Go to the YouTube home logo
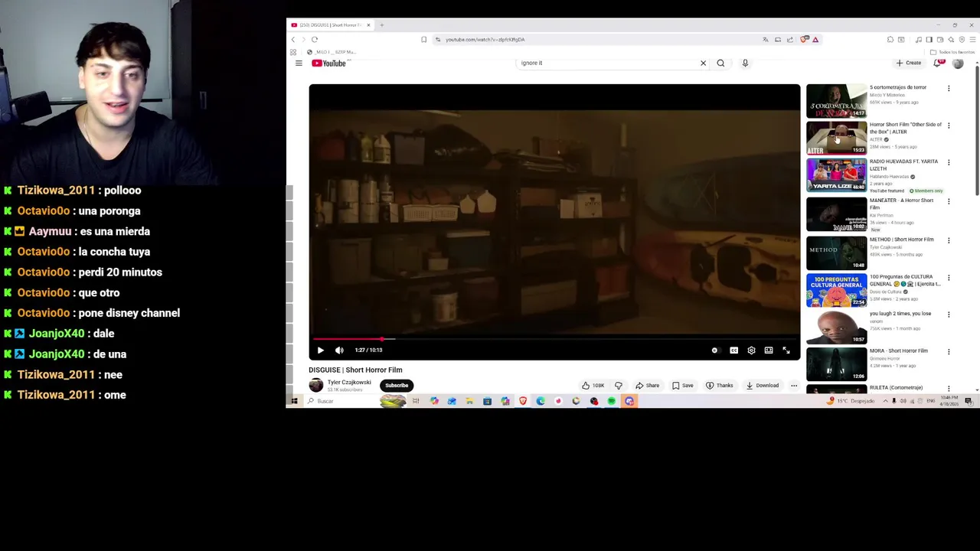980x551 pixels. click(329, 63)
